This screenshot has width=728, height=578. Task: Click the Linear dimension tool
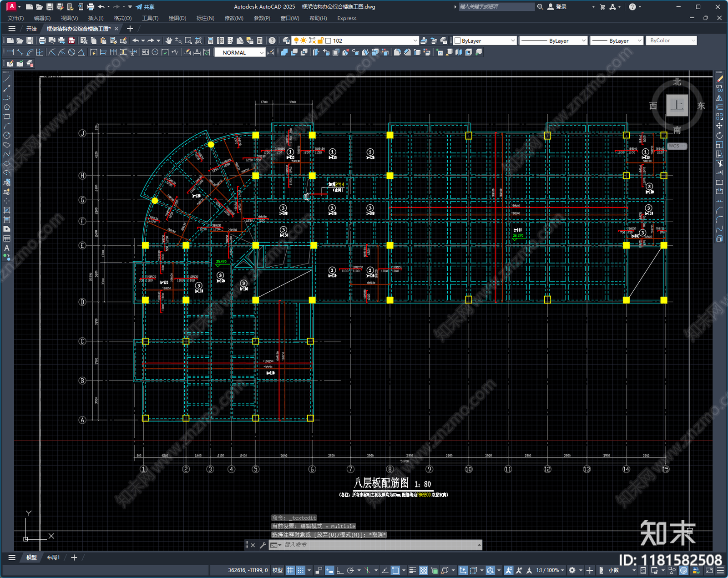click(x=10, y=52)
